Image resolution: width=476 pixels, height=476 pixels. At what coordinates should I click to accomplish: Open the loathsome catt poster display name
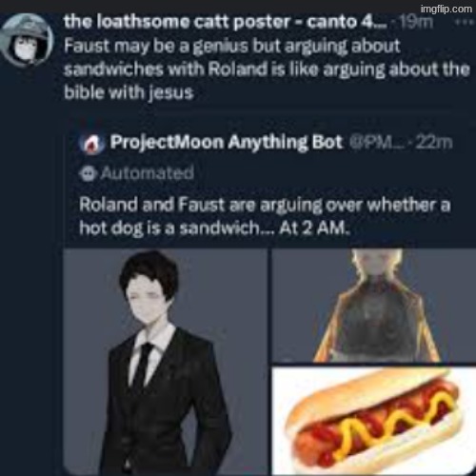tap(225, 22)
